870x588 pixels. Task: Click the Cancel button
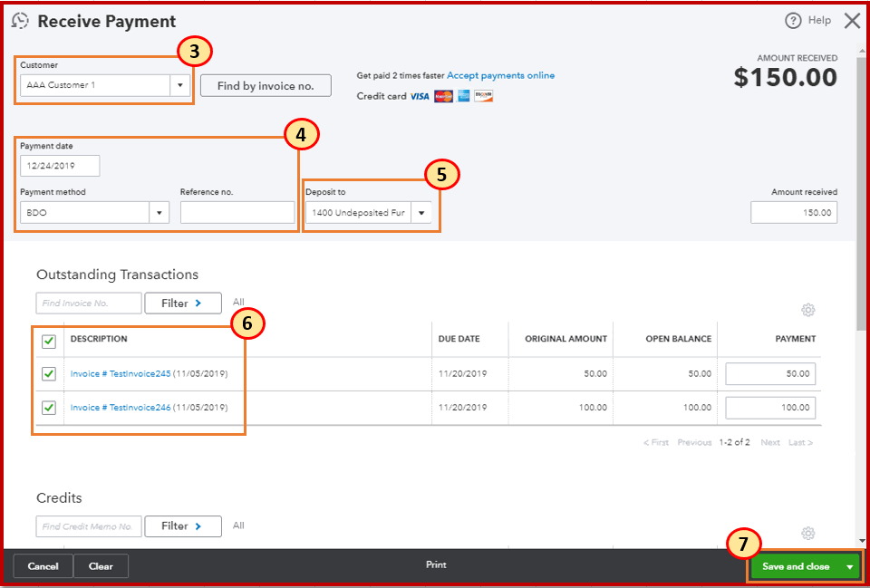[x=43, y=566]
